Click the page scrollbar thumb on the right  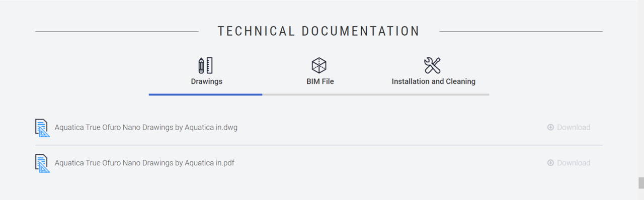tap(641, 183)
